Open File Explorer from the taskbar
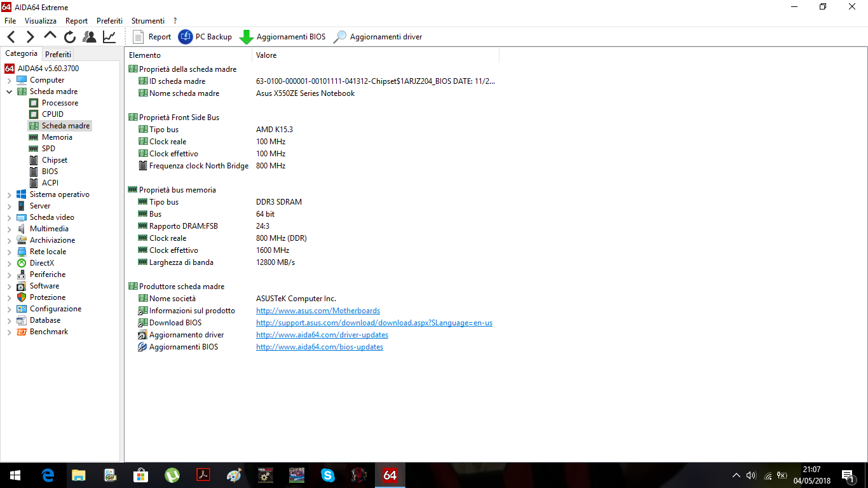The width and height of the screenshot is (868, 488). pyautogui.click(x=79, y=475)
